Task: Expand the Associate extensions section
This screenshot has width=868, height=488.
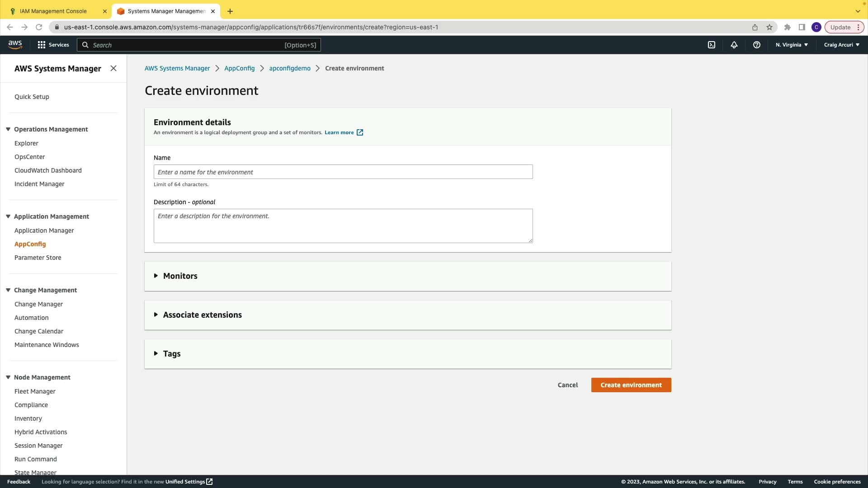Action: (202, 315)
